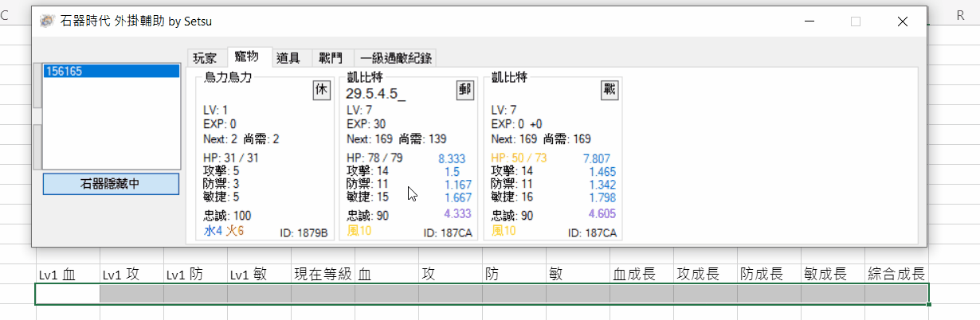Click 忠誠: 100 text
Screen dimensions: 980x320
(x=227, y=216)
